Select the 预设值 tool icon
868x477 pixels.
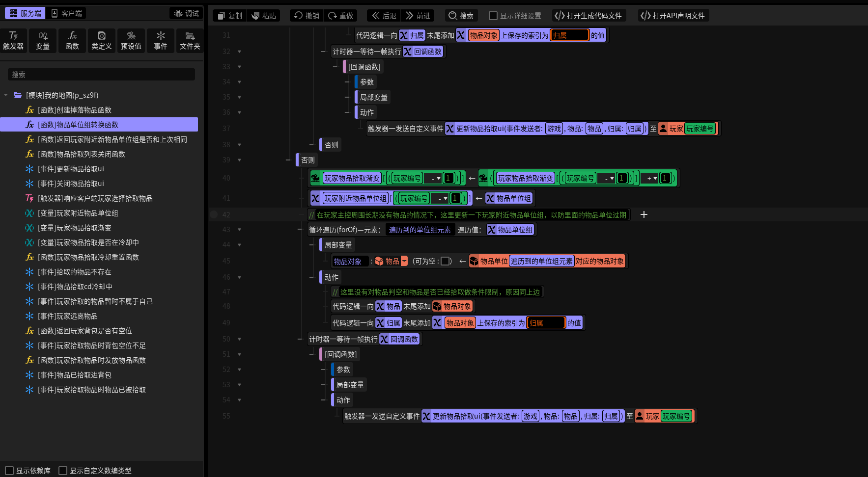(131, 40)
